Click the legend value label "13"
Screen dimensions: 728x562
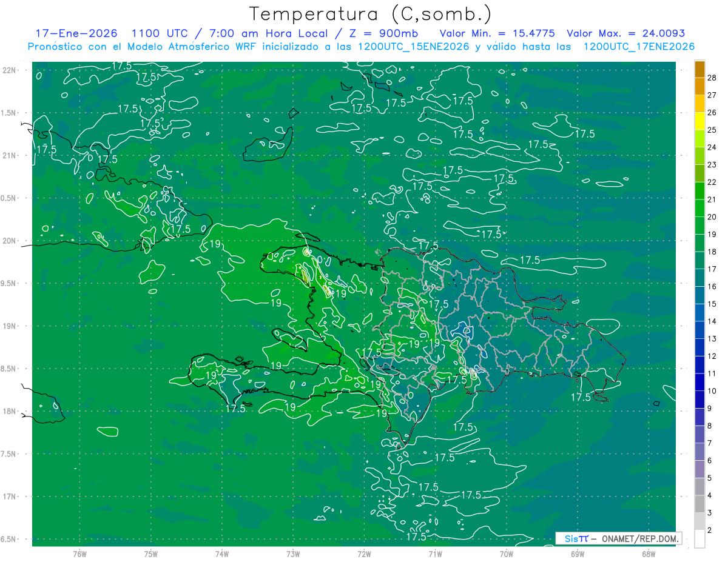[x=712, y=338]
